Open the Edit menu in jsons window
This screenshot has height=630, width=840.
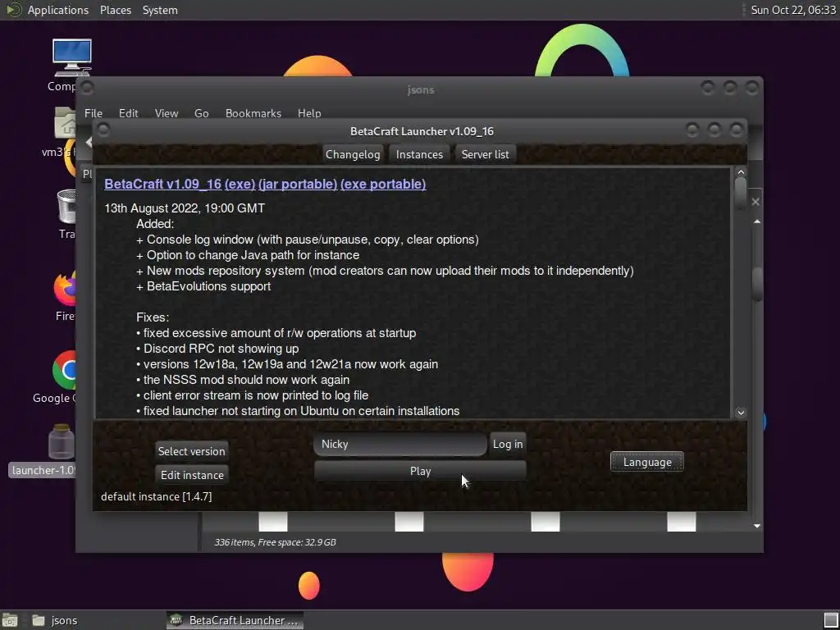[129, 113]
